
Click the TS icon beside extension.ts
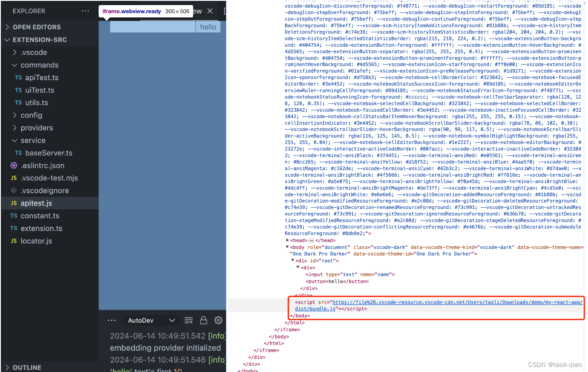tap(14, 228)
